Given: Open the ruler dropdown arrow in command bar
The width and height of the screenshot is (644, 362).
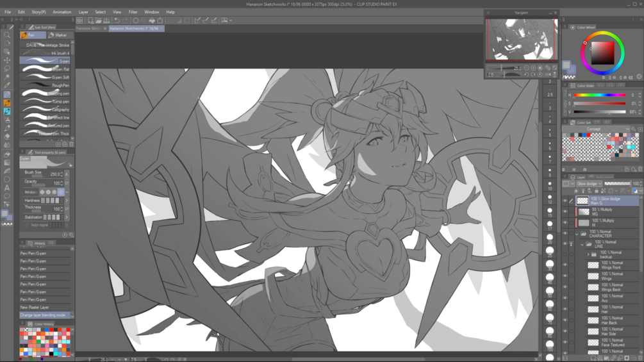Looking at the screenshot, I should [231, 20].
